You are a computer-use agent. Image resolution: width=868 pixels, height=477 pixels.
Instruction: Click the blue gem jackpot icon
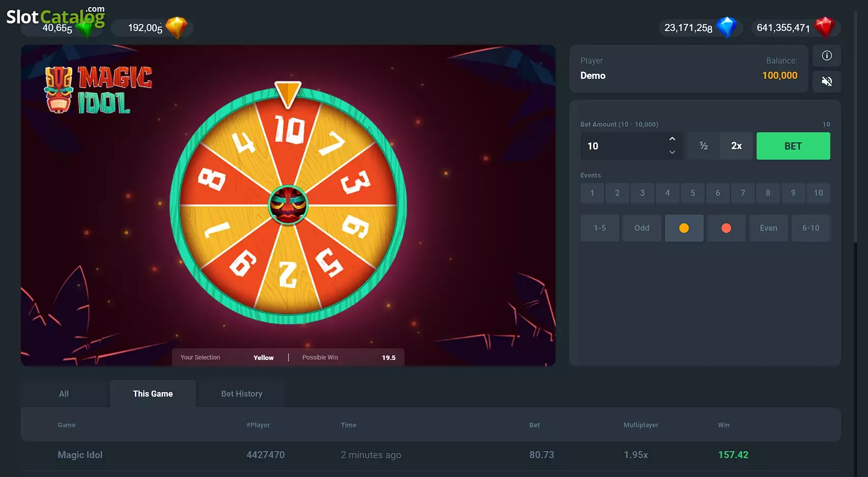pyautogui.click(x=727, y=27)
